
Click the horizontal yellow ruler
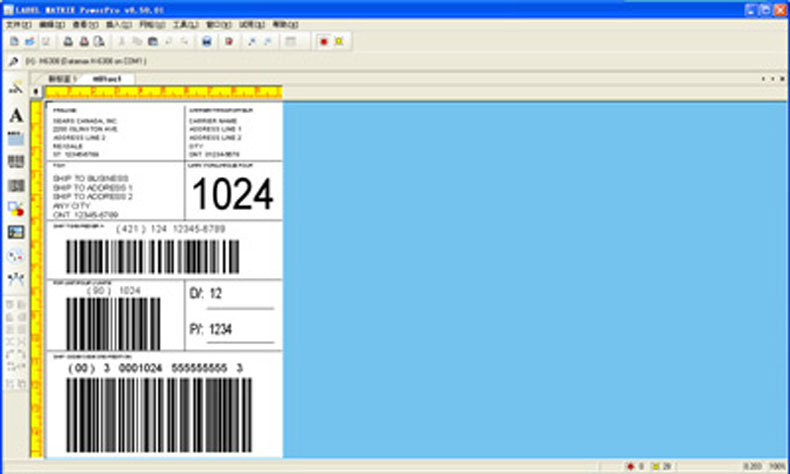click(x=164, y=92)
